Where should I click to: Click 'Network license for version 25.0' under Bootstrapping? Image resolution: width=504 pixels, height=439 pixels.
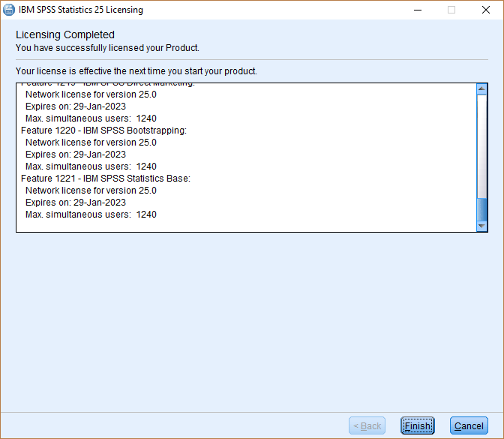coord(91,143)
